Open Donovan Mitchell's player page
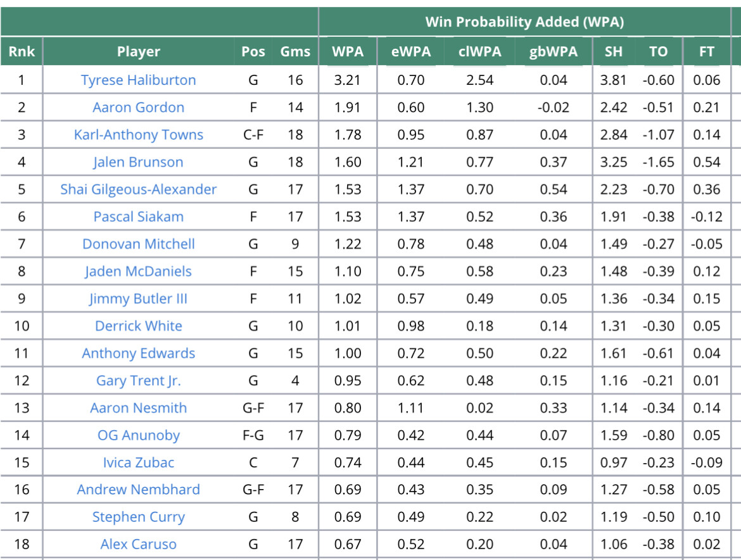Screen dimensions: 741x560 [138, 243]
